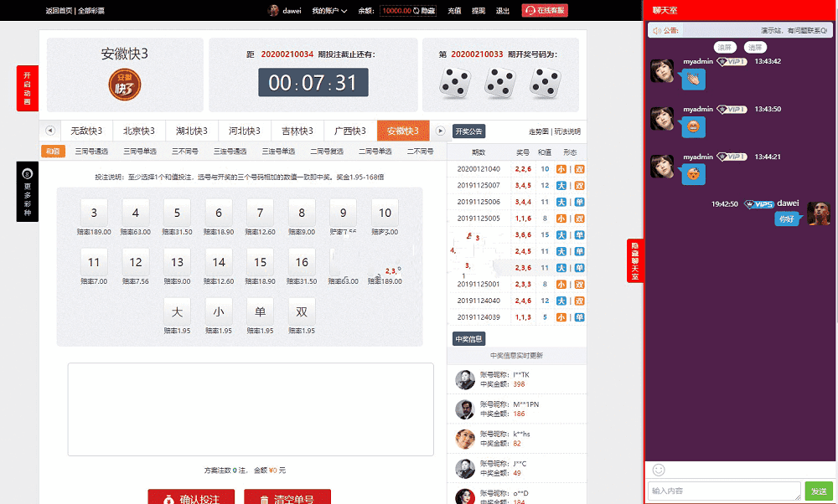Select sum number 10 betting tile
Viewport: 838px width, 504px height.
point(385,213)
